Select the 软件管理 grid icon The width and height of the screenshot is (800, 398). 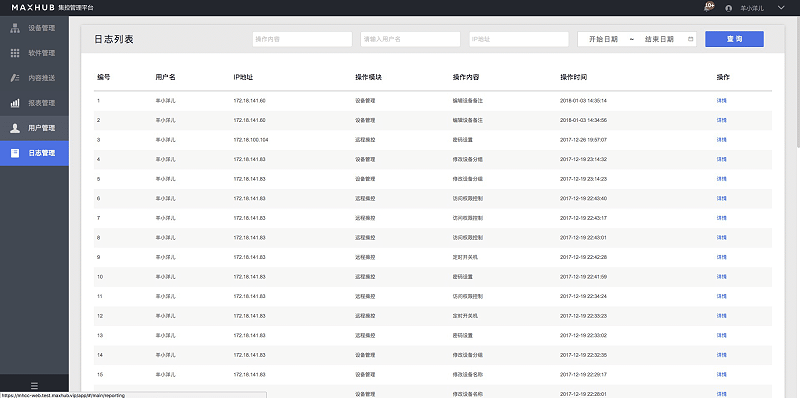click(x=15, y=53)
